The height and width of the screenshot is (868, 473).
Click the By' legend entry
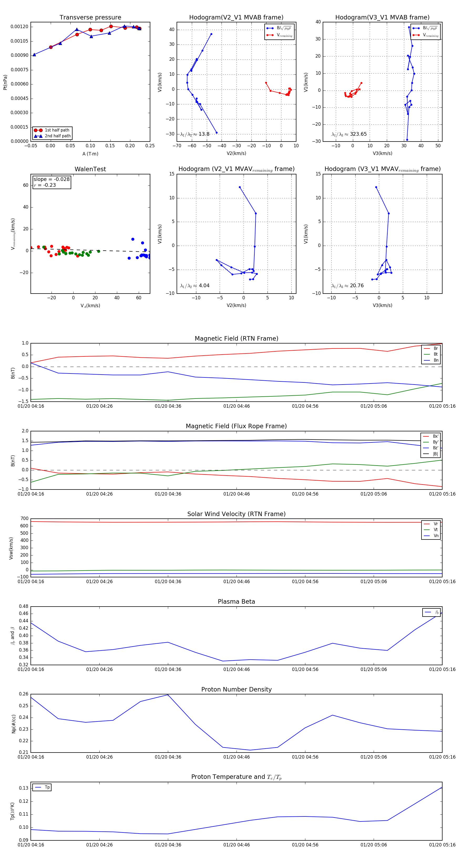click(x=431, y=442)
